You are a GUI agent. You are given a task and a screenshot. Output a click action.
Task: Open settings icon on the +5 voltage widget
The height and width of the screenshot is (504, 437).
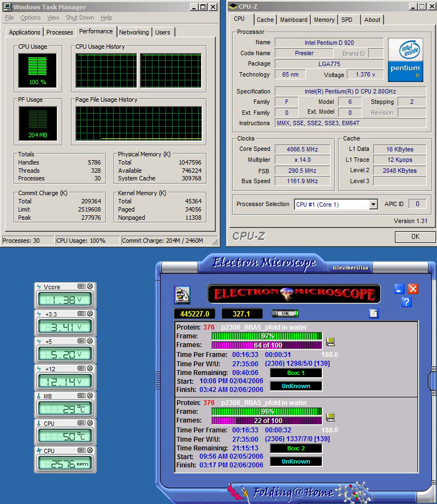point(81,341)
